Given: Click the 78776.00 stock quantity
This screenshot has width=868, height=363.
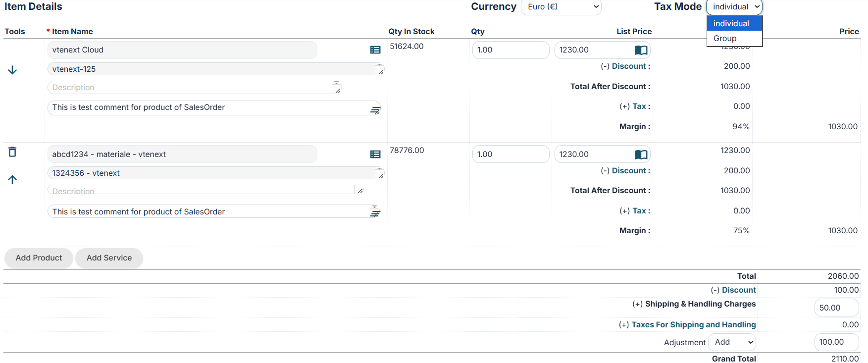Looking at the screenshot, I should click(x=407, y=151).
